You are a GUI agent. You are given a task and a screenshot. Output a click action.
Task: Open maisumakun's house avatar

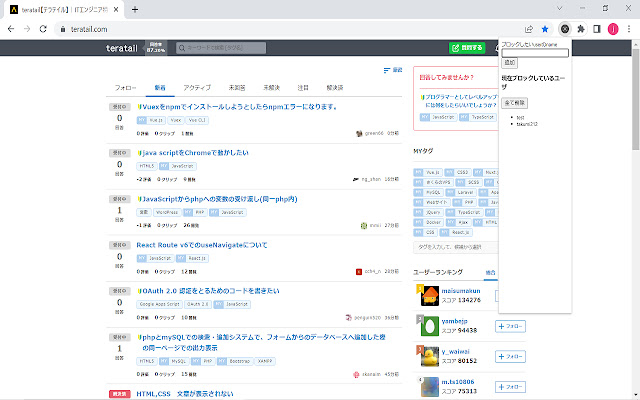click(x=430, y=296)
